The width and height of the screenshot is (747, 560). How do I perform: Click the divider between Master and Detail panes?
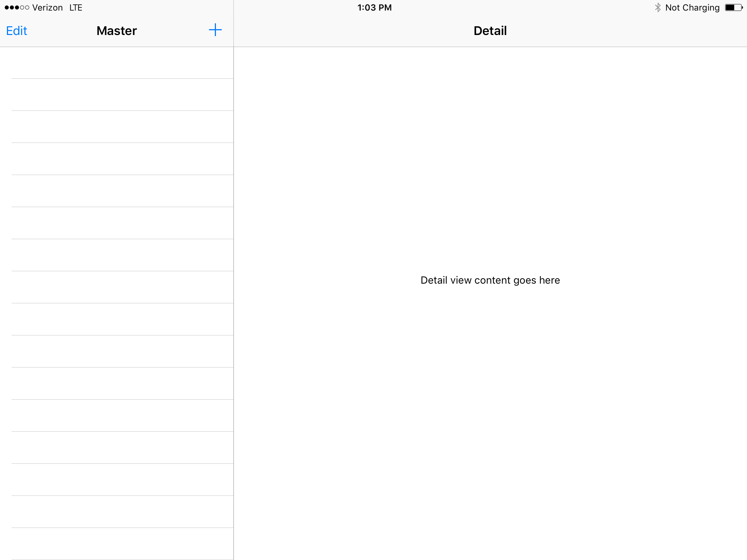pyautogui.click(x=233, y=292)
